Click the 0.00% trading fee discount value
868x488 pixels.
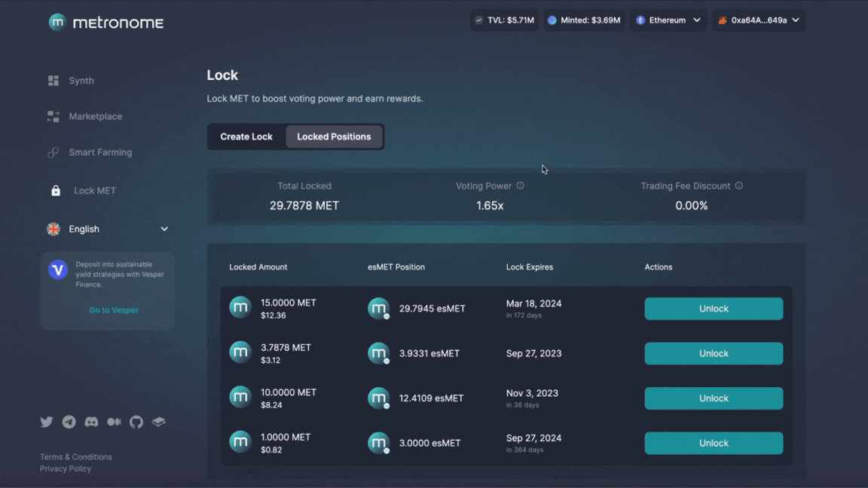point(692,206)
